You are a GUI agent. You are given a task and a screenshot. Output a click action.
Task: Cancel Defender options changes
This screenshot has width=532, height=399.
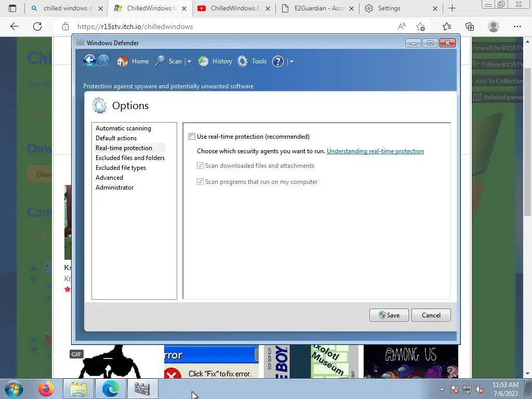(431, 315)
